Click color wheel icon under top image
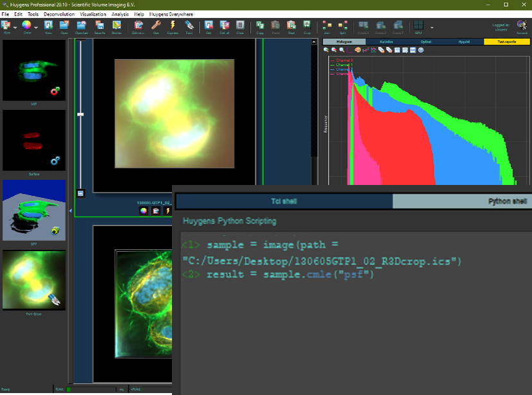 click(144, 210)
